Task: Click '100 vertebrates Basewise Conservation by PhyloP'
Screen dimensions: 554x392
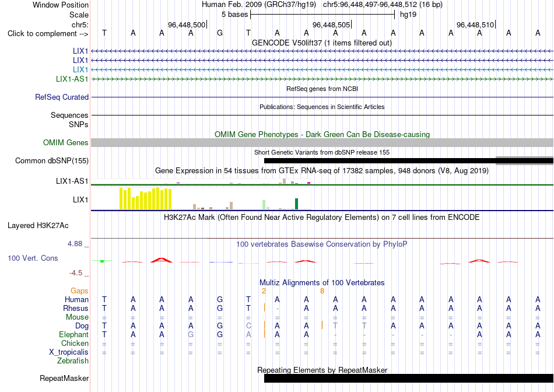Action: 322,244
